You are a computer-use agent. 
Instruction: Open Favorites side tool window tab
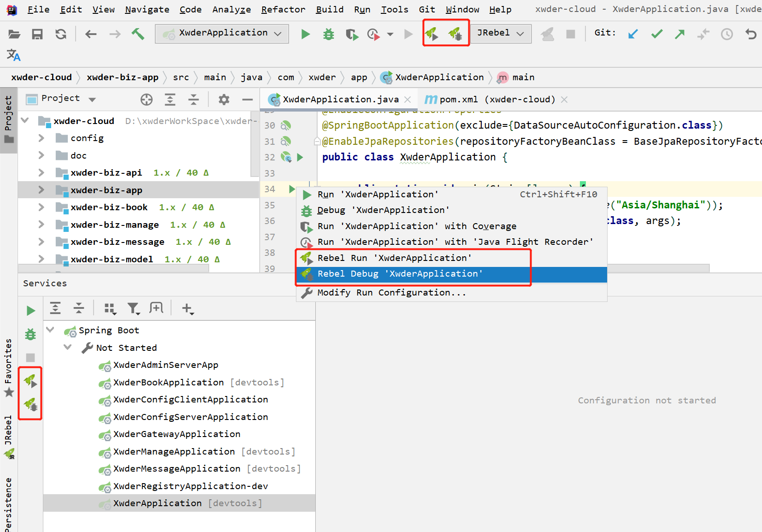click(8, 367)
